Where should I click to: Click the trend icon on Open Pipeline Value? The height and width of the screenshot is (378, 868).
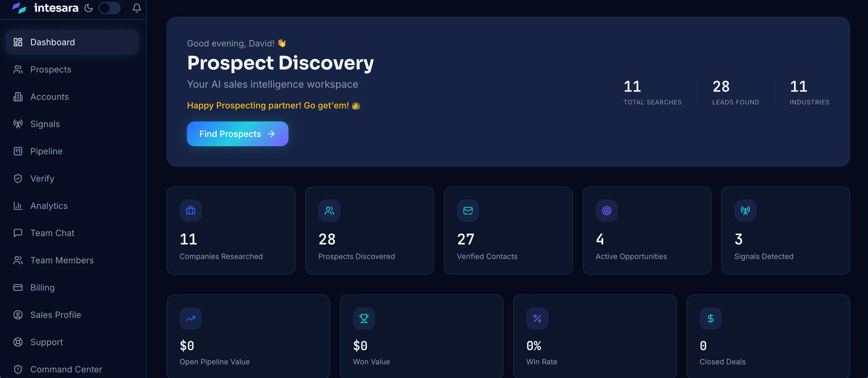pos(191,319)
